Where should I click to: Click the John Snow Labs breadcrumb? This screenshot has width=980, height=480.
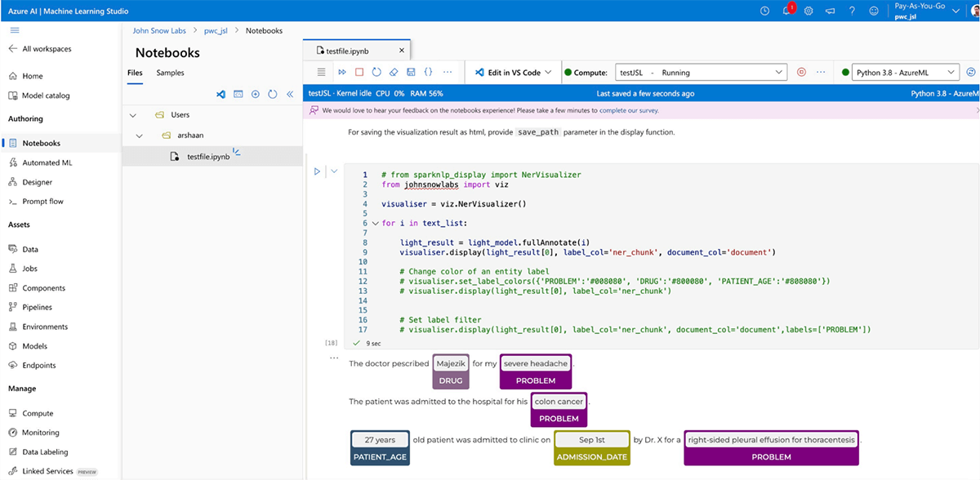pos(159,31)
